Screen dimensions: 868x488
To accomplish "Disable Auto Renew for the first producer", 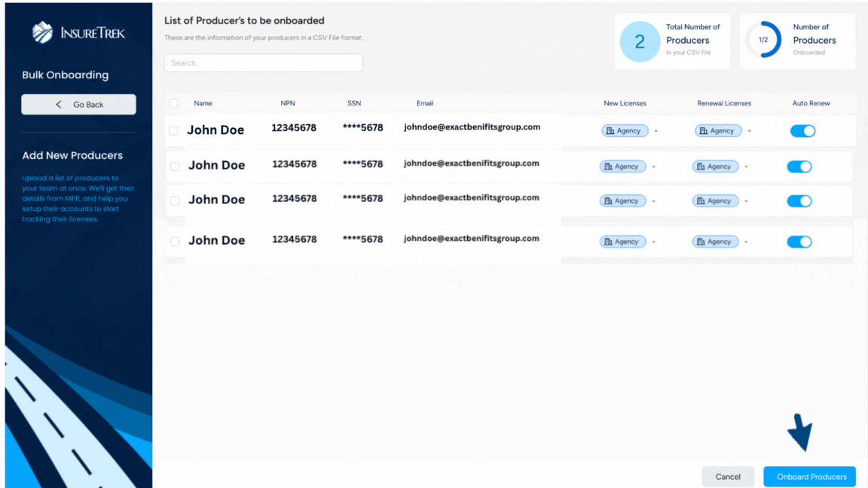I will 802,130.
